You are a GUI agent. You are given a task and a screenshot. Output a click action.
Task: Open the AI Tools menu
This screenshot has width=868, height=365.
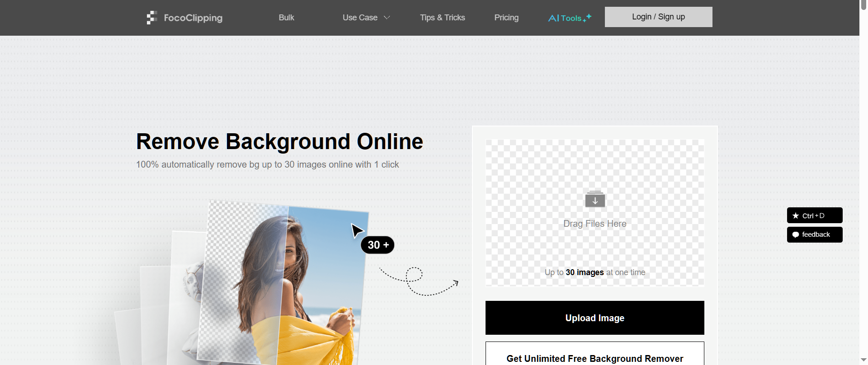click(565, 18)
